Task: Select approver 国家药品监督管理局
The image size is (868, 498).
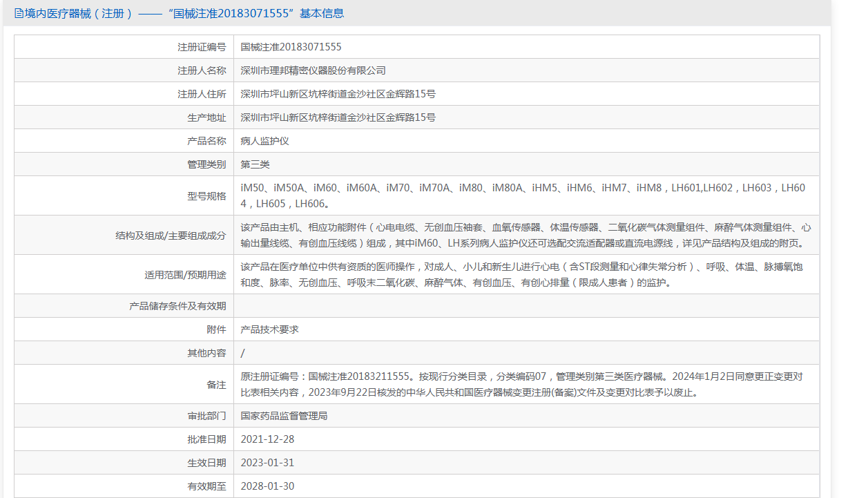Action: tap(284, 416)
